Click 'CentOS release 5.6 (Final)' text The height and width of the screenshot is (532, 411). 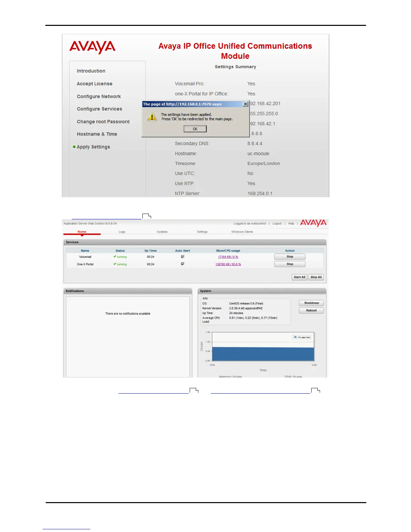(246, 304)
